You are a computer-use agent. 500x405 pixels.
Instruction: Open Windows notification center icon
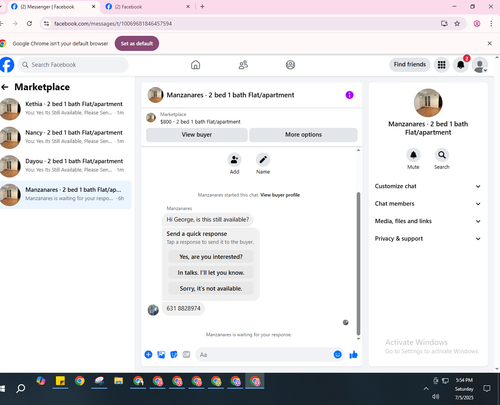point(487,388)
